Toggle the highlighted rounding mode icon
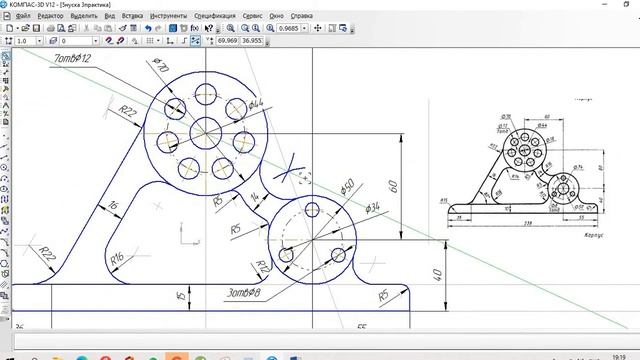This screenshot has width=640, height=360. pos(195,41)
